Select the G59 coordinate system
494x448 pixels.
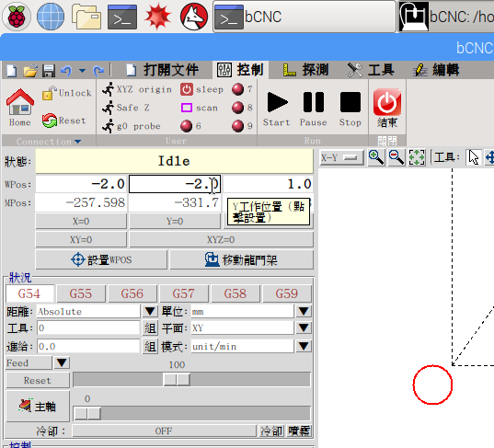click(x=287, y=293)
